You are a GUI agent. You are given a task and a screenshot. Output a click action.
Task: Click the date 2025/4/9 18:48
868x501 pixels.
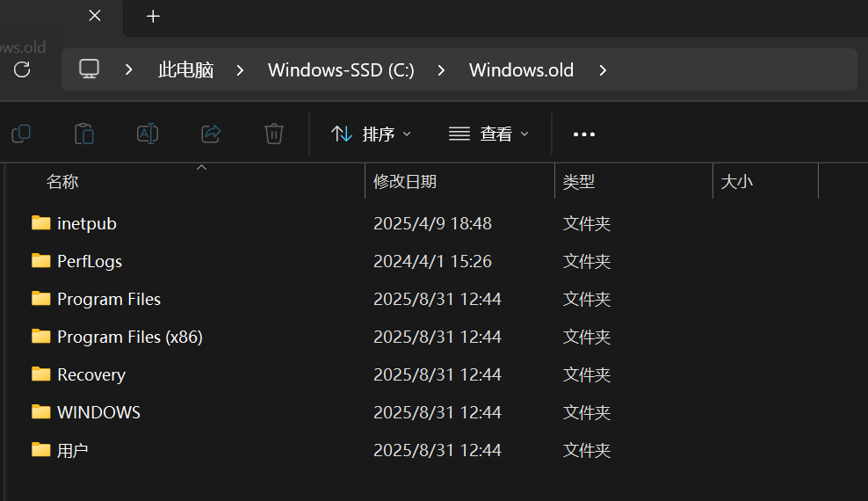432,223
